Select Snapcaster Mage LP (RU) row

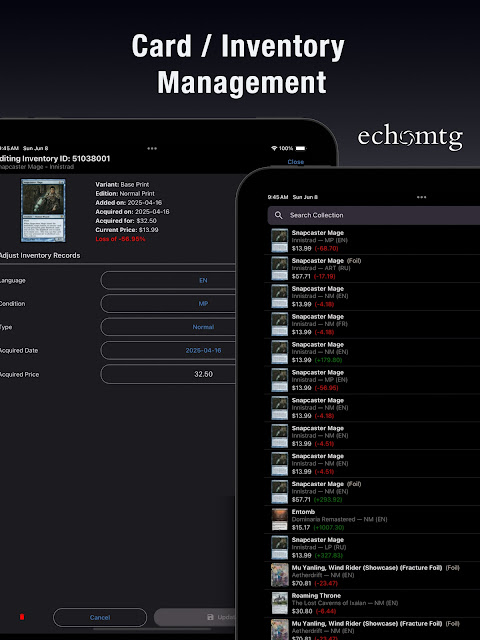point(372,548)
